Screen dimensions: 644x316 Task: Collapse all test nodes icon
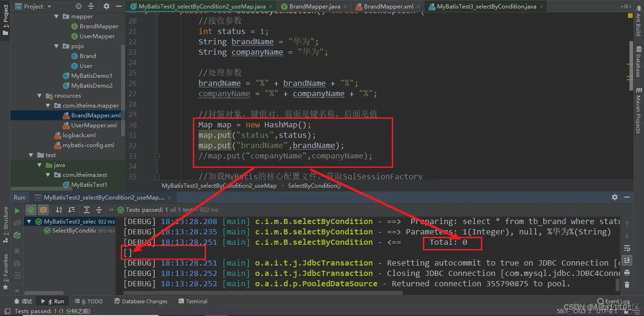pyautogui.click(x=99, y=210)
